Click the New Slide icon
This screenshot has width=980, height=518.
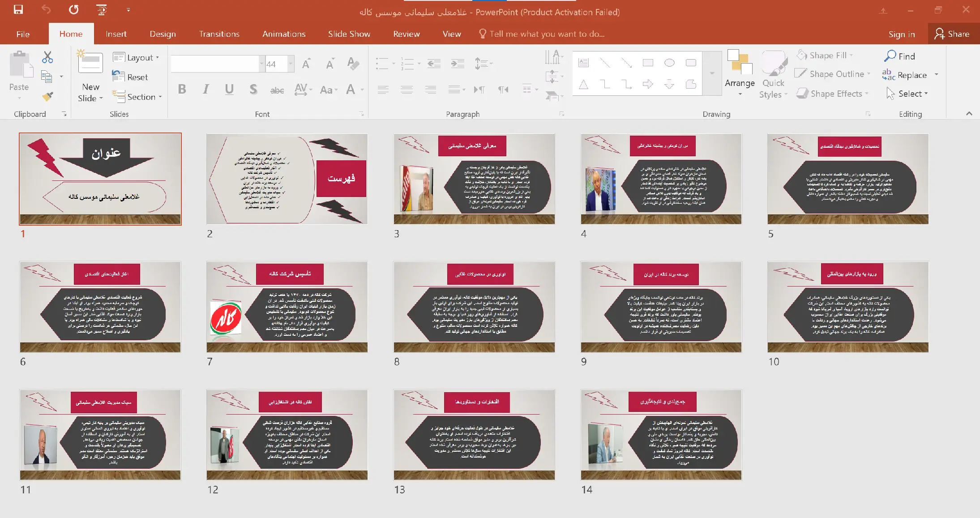pos(90,64)
